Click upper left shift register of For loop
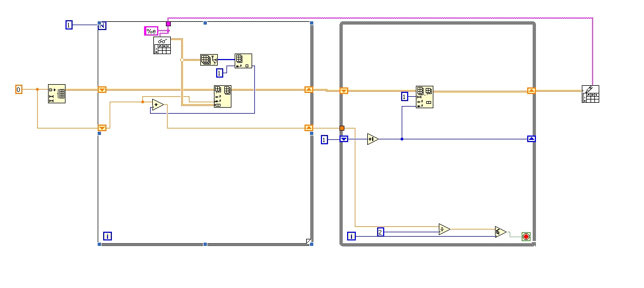 coord(102,90)
